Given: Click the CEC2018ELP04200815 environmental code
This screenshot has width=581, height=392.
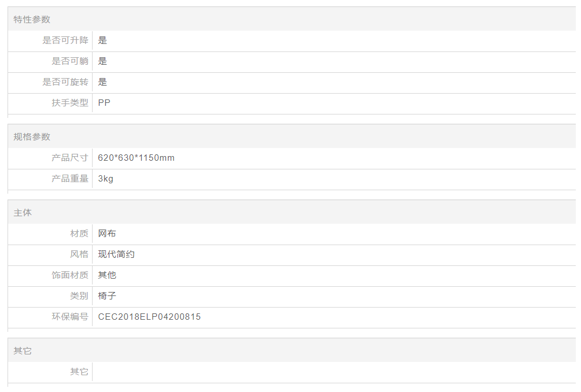Looking at the screenshot, I should [149, 317].
